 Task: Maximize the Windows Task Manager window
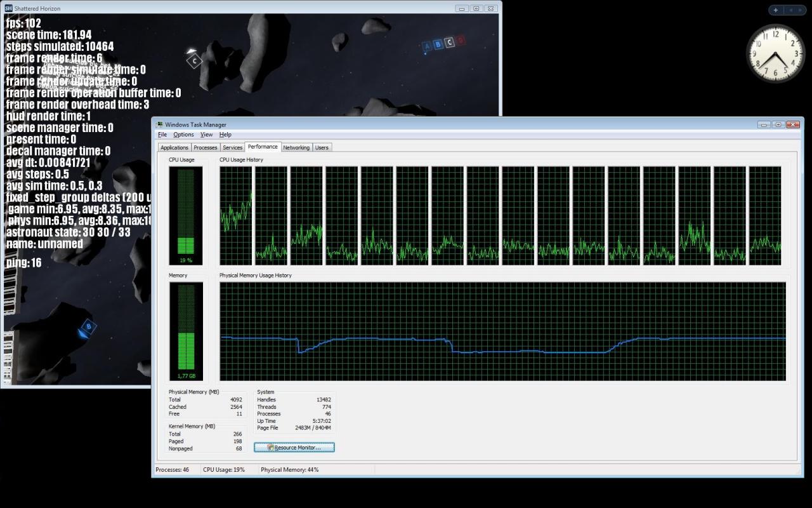[778, 124]
